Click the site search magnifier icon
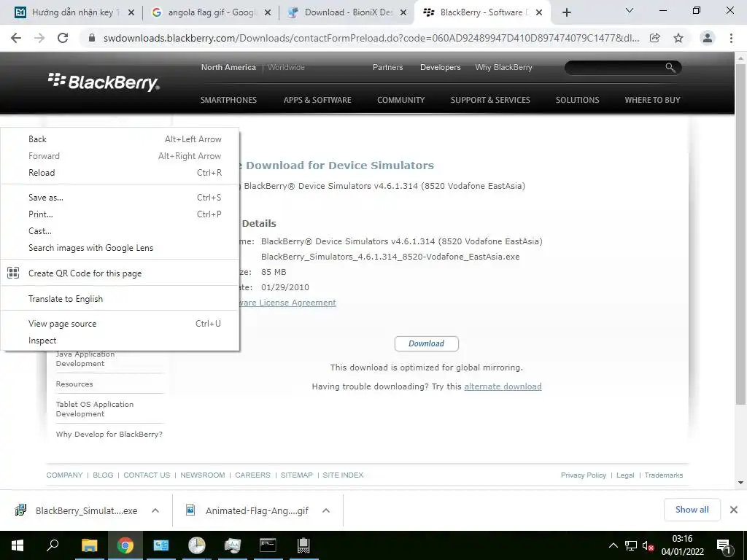This screenshot has height=560, width=747. click(x=670, y=68)
